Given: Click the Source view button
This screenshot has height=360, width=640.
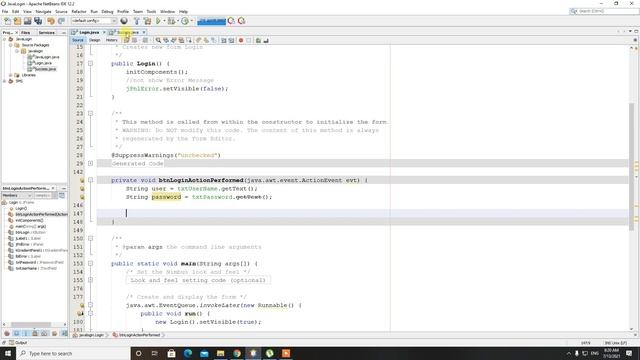Looking at the screenshot, I should pos(78,40).
